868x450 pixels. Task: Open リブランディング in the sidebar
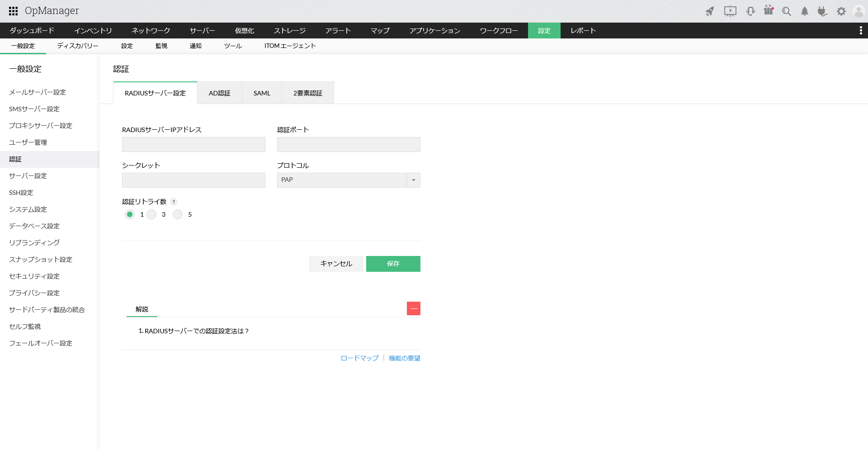pyautogui.click(x=50, y=243)
